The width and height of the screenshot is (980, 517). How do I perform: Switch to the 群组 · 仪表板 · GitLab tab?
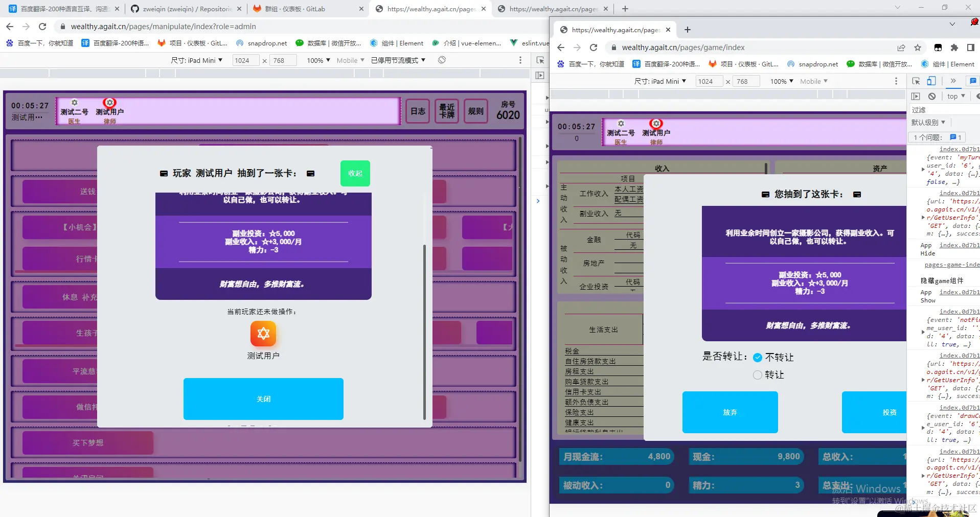click(x=308, y=9)
